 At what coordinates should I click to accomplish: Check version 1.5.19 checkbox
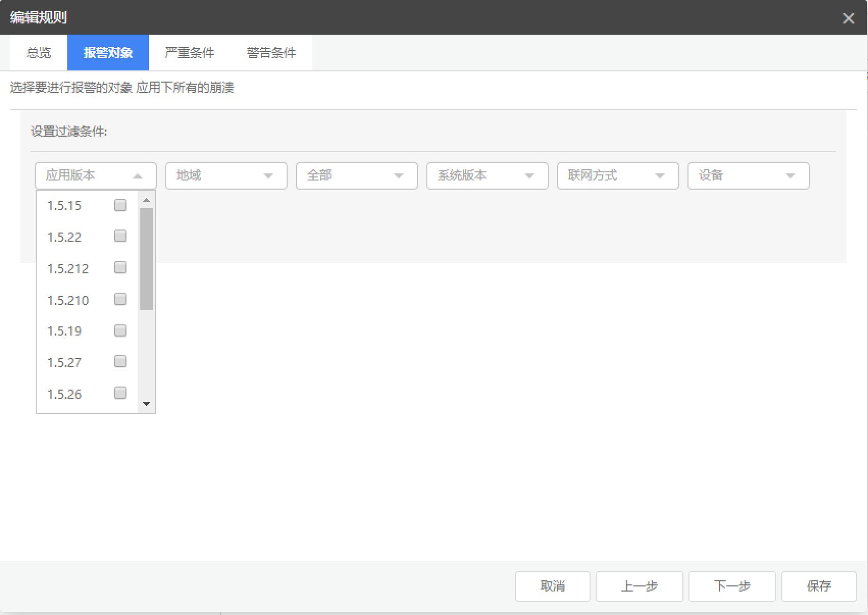point(120,330)
